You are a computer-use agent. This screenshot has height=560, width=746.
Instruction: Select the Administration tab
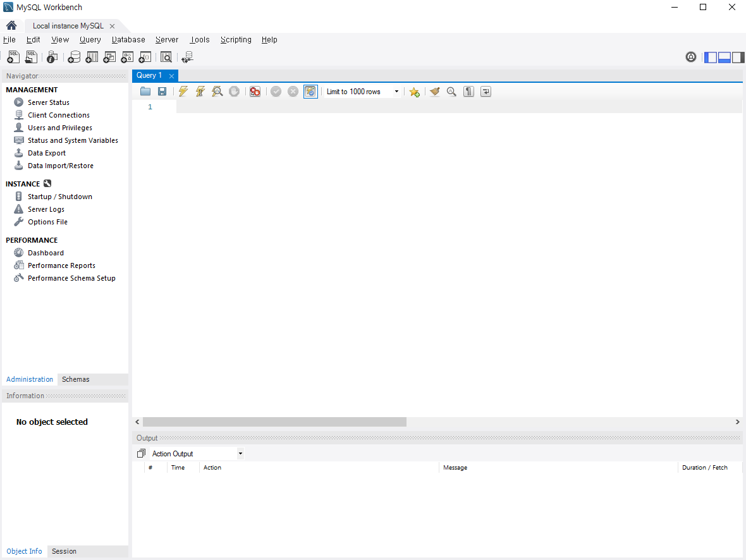[30, 379]
